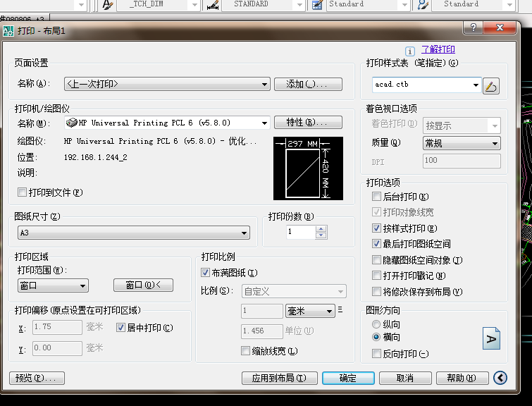Open printer name dropdown HP Universal Printing
This screenshot has width=532, height=406.
[x=167, y=123]
